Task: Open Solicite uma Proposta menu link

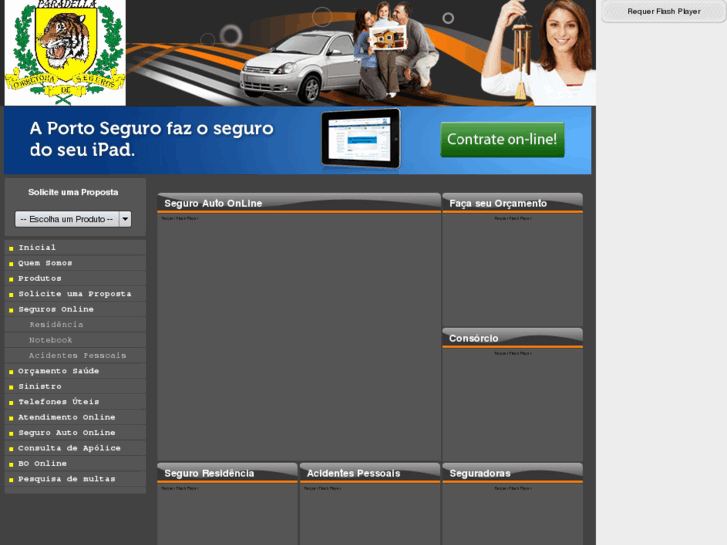Action: (x=75, y=294)
